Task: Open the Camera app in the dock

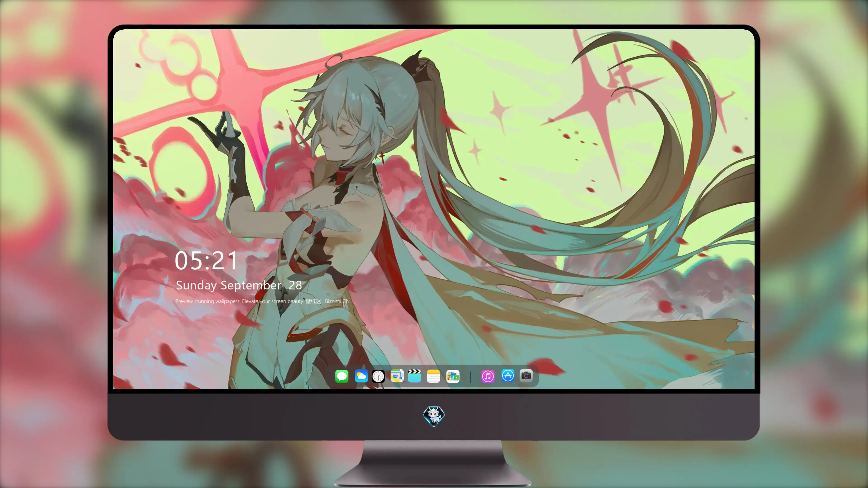Action: (x=526, y=375)
